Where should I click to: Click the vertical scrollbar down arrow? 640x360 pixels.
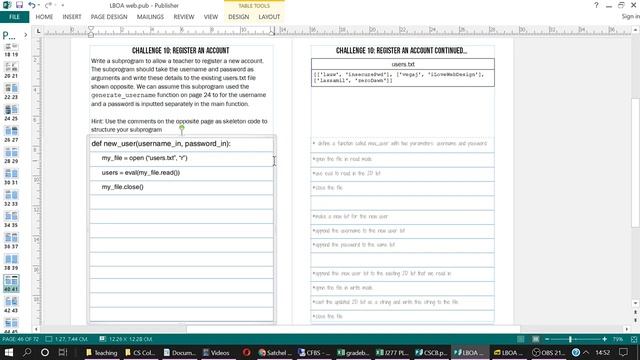point(635,303)
